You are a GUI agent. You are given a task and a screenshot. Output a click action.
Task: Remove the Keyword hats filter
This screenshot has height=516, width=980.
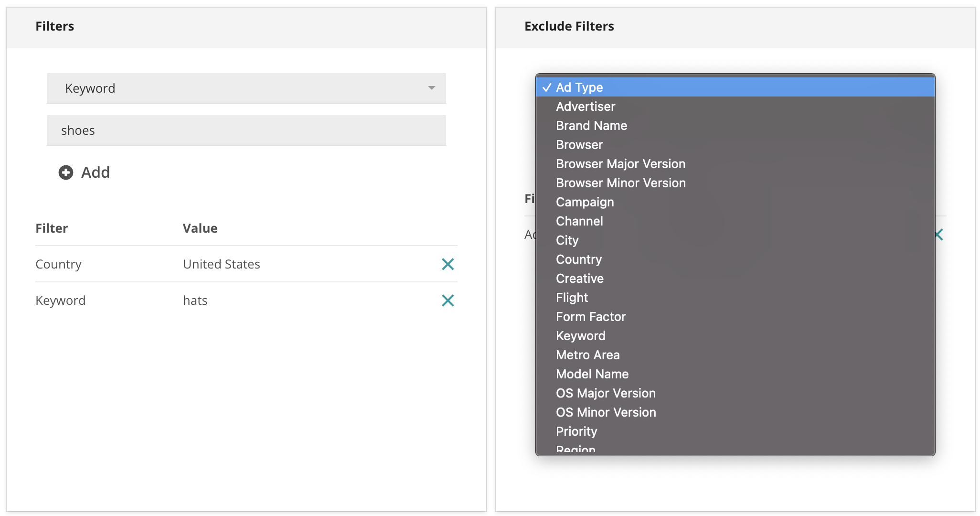[447, 301]
